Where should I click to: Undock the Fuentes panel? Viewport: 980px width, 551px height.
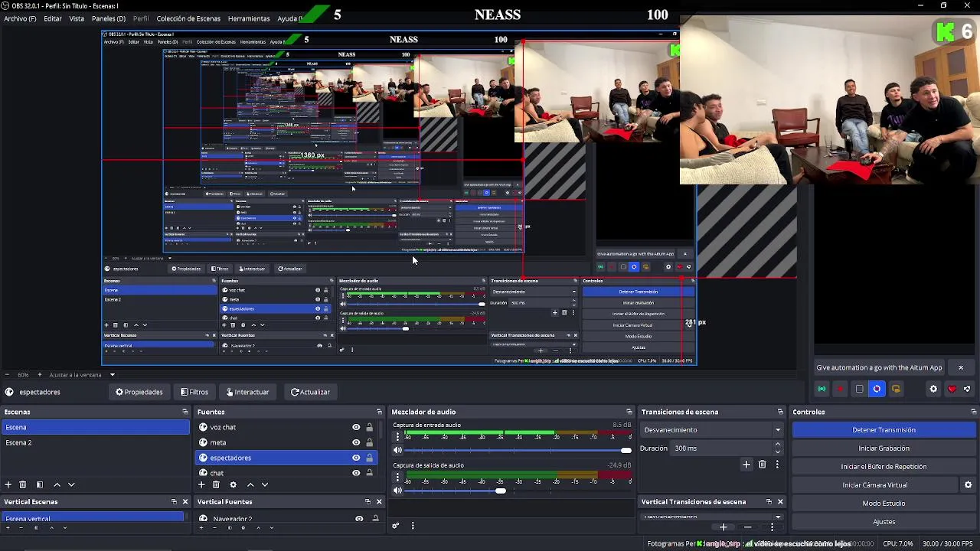(378, 412)
